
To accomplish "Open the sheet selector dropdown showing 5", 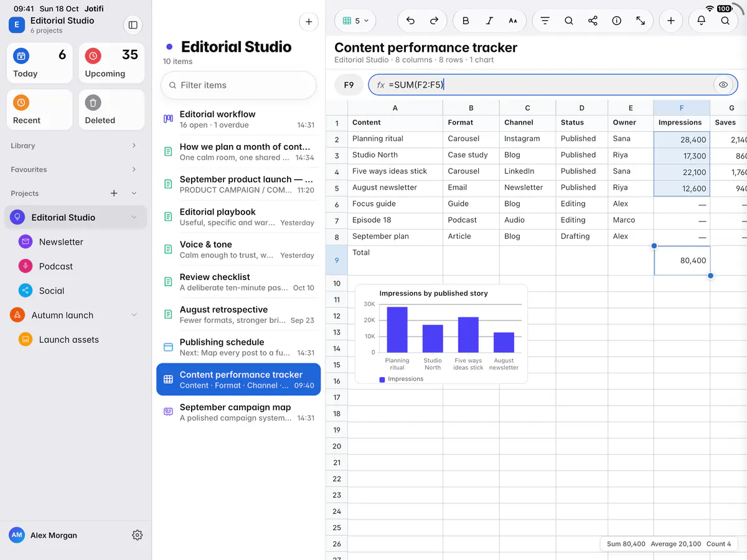I will coord(355,21).
